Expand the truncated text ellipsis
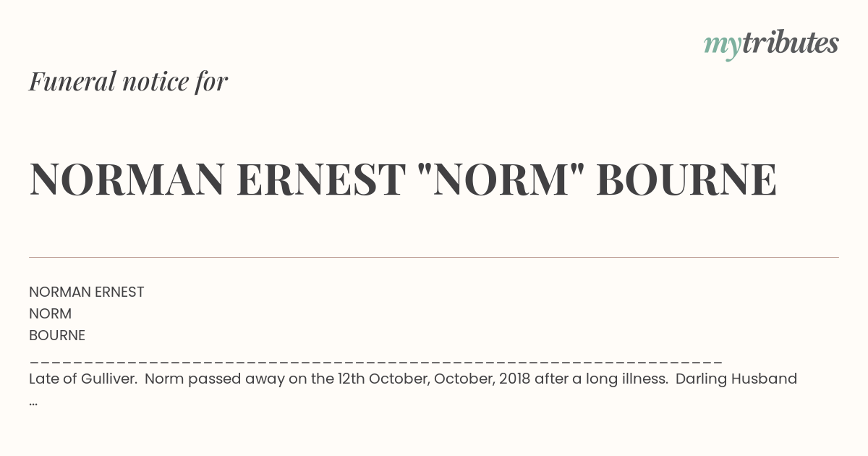The width and height of the screenshot is (868, 456). [33, 402]
